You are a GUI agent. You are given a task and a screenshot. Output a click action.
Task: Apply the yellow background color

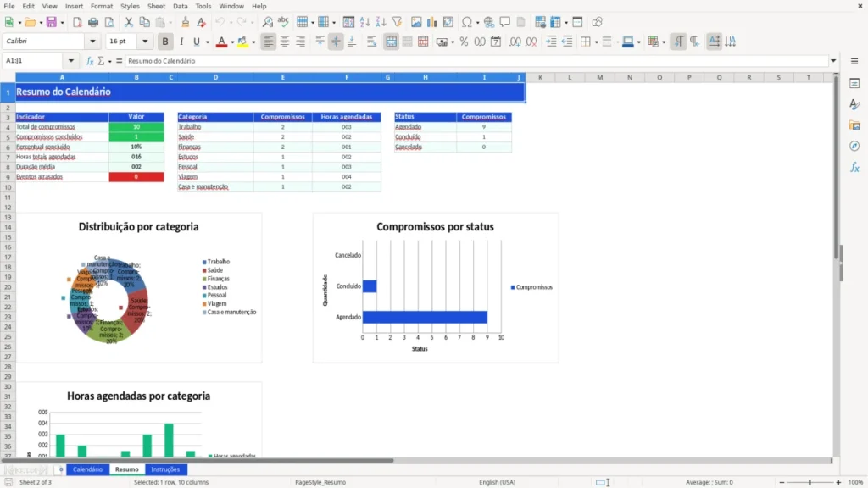242,42
